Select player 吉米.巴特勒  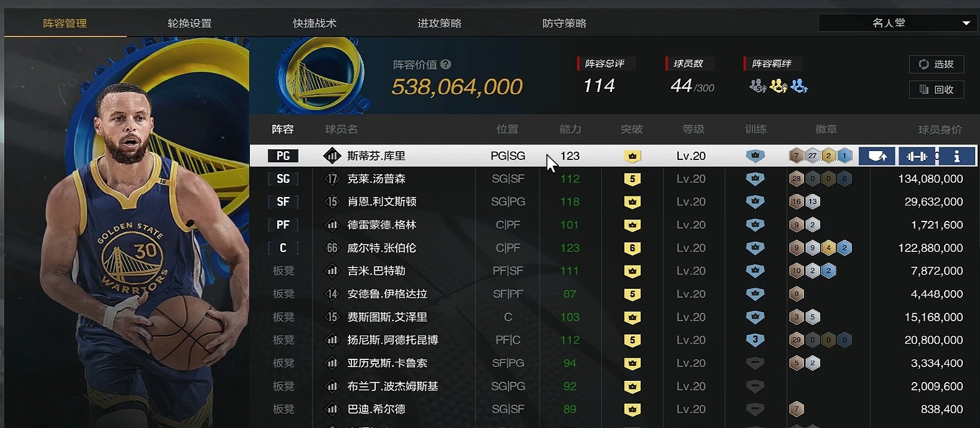coord(376,271)
